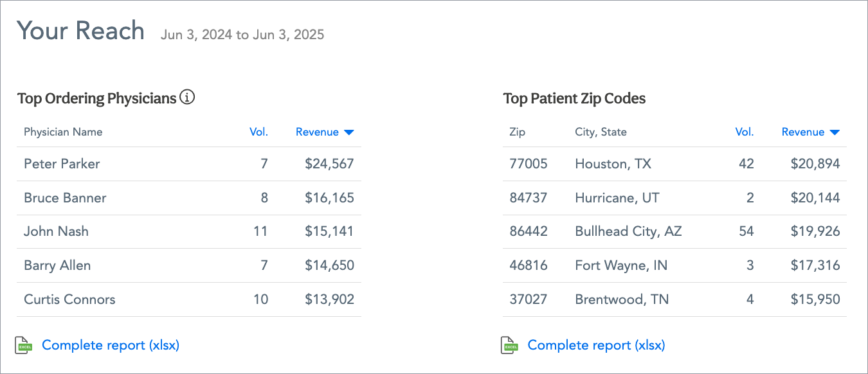Click on Curtis Connors physician name
The image size is (868, 374).
coord(69,299)
